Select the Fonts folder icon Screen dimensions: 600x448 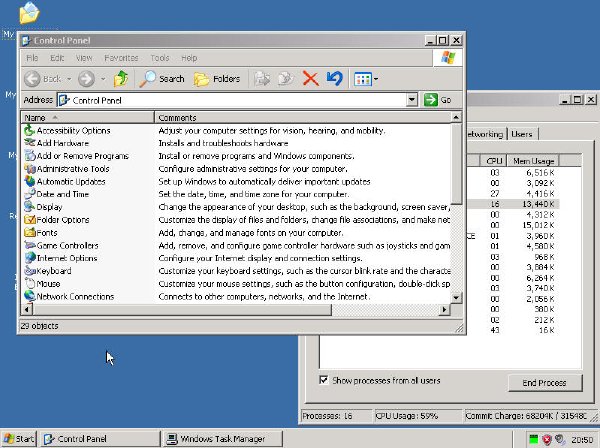[x=29, y=233]
